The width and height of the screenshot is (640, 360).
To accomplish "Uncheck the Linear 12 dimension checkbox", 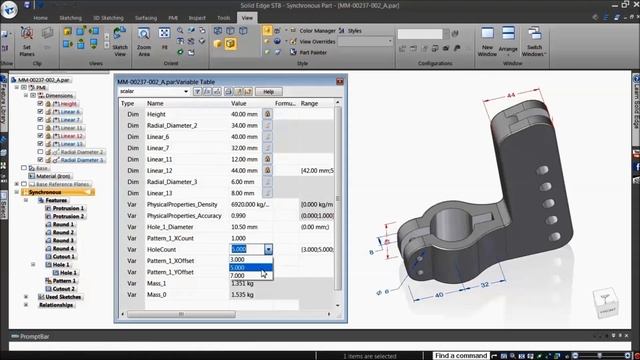I will (40, 136).
